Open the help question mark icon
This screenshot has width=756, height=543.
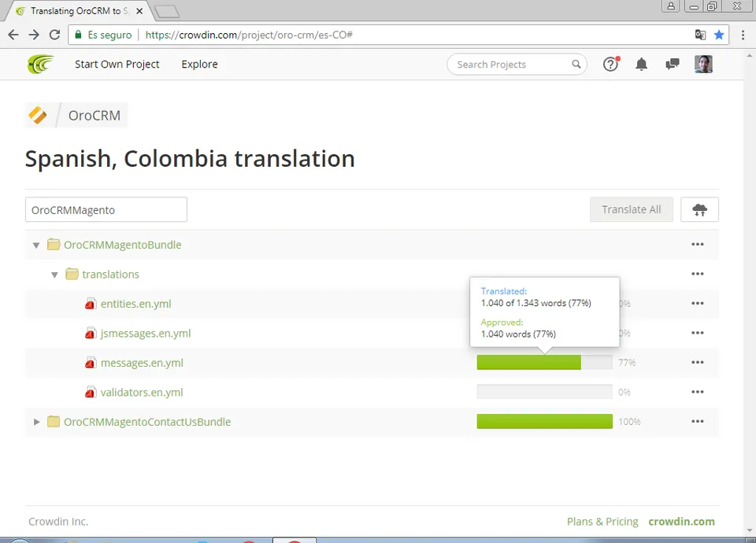[611, 64]
